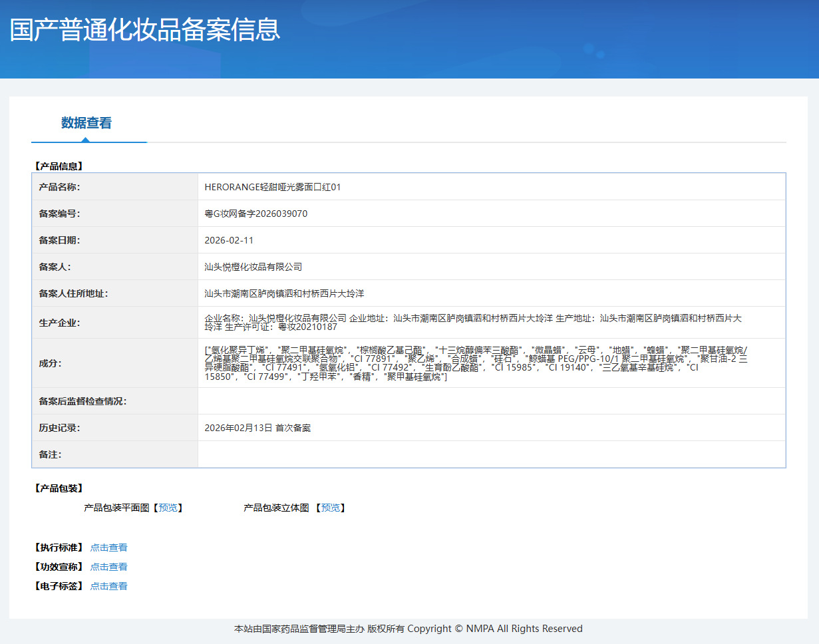The width and height of the screenshot is (819, 644).
Task: Click the 产品名称 row label
Action: click(59, 187)
